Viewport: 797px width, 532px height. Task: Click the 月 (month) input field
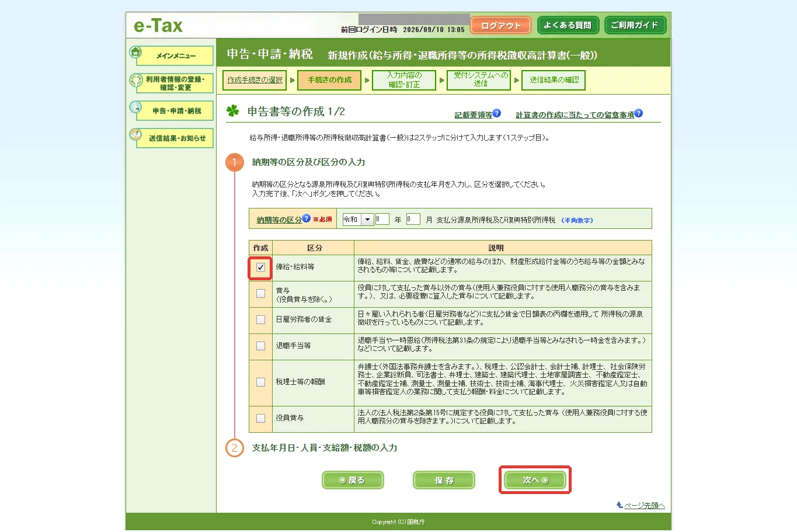(413, 220)
